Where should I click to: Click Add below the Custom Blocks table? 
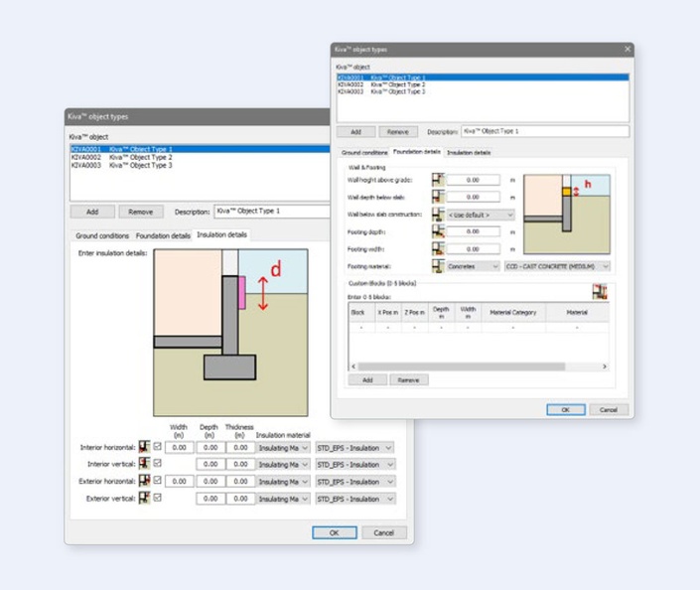point(367,379)
